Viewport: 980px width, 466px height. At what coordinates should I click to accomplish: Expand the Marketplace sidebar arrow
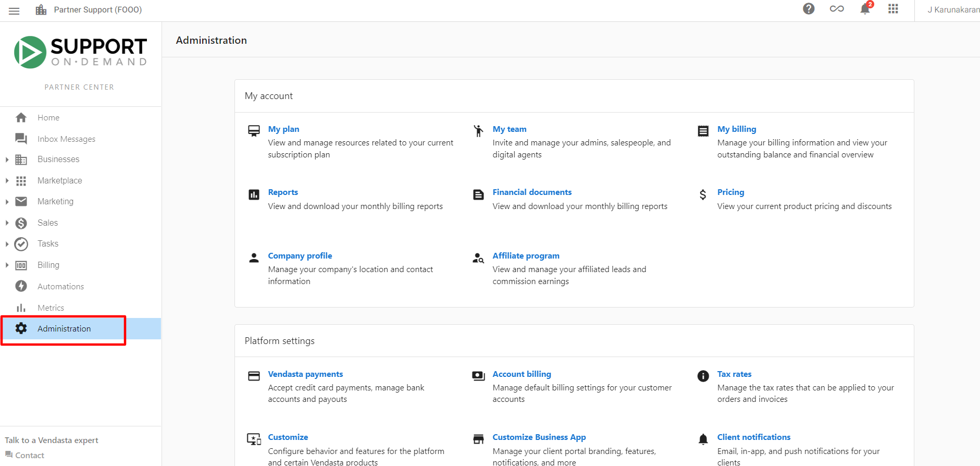7,181
